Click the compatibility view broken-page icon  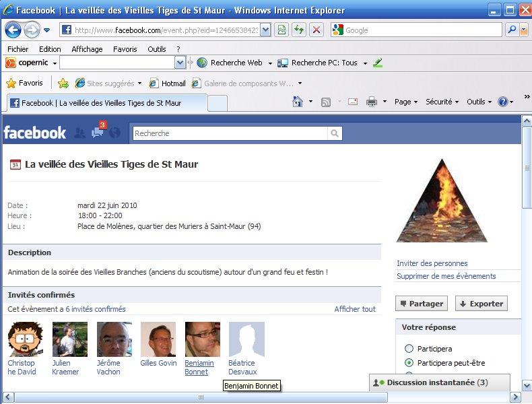click(281, 30)
